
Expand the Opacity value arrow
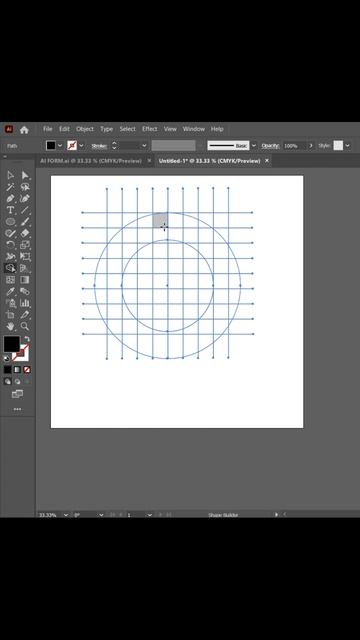pyautogui.click(x=311, y=145)
